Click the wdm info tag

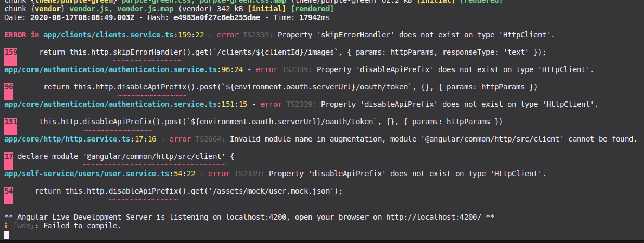coord(24,226)
